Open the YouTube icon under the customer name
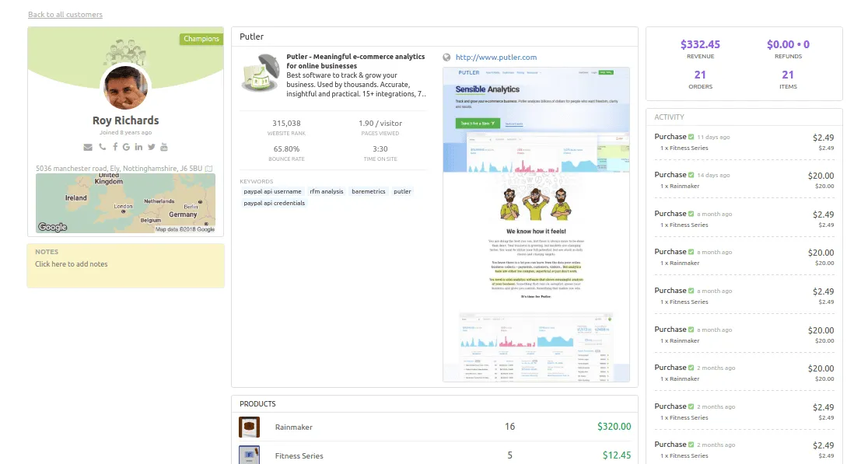The height and width of the screenshot is (464, 868). (x=164, y=147)
